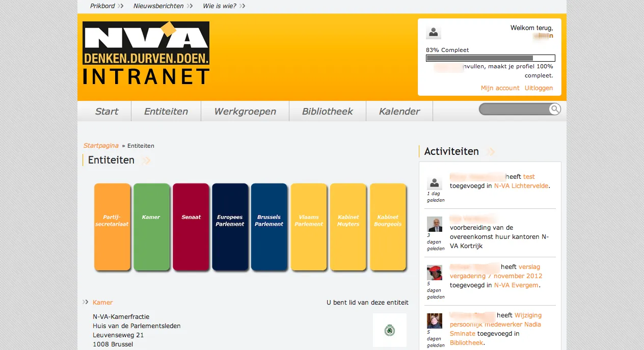
Task: Open Prikbord in top bar
Action: pos(102,6)
